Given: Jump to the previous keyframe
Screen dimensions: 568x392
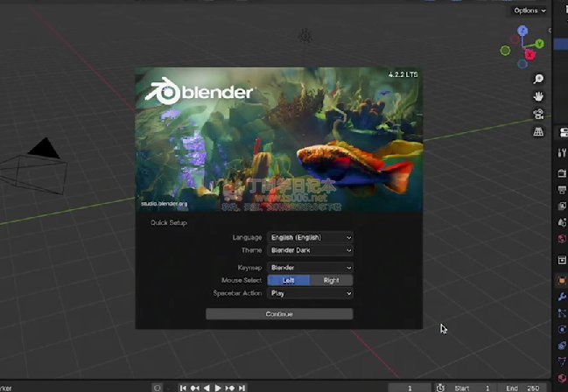Looking at the screenshot, I should [195, 388].
